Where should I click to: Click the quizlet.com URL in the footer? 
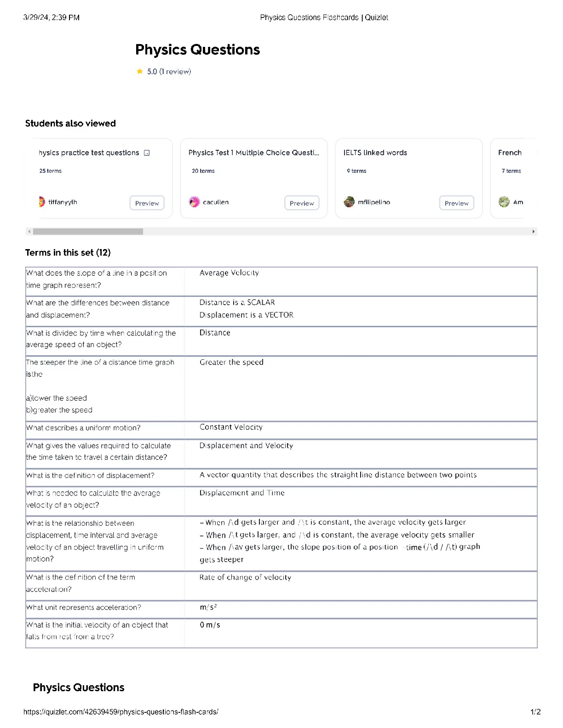(x=121, y=712)
